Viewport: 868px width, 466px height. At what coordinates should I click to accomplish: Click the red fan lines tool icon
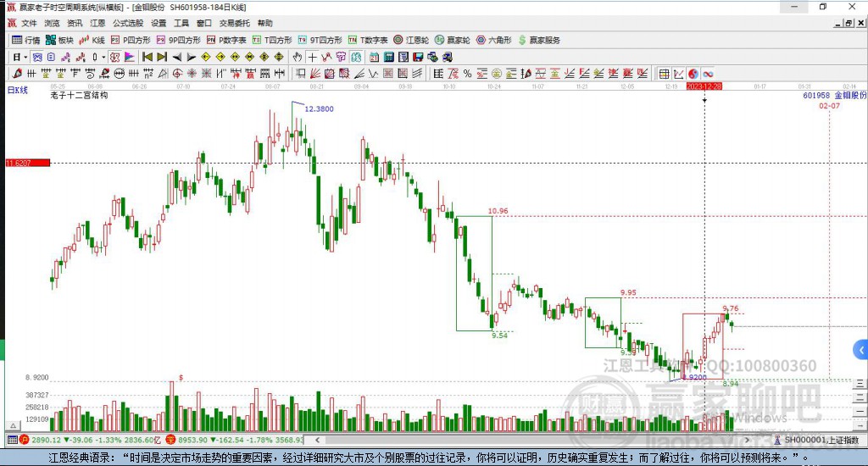315,73
